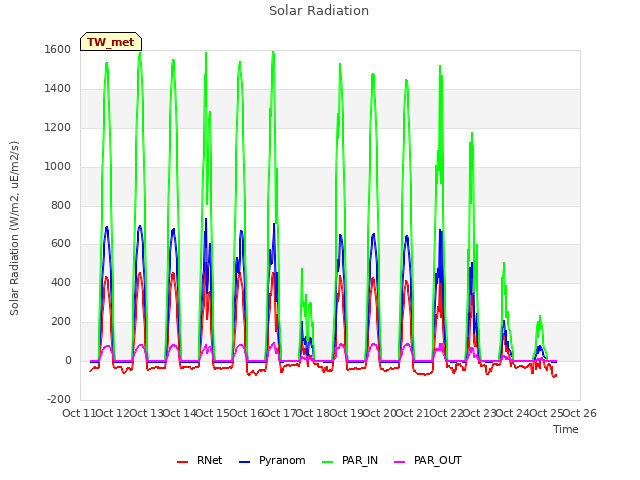This screenshot has height=480, width=640.
Task: Toggle the Pyranom legend entry
Action: (272, 460)
